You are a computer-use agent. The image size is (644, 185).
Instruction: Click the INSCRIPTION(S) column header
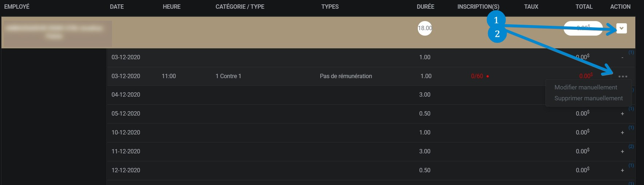[x=478, y=7]
